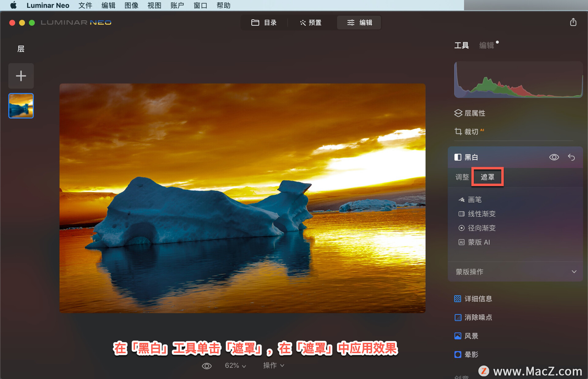Viewport: 588px width, 379px height.
Task: Open the 62% zoom dropdown
Action: [x=236, y=366]
